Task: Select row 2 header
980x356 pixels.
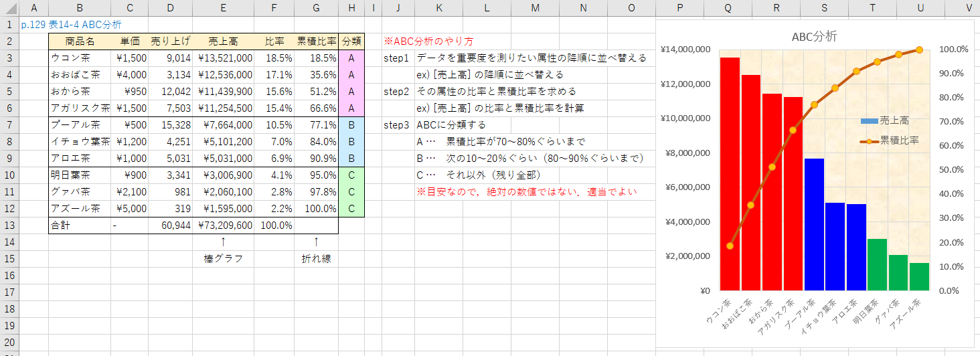Action: (9, 41)
